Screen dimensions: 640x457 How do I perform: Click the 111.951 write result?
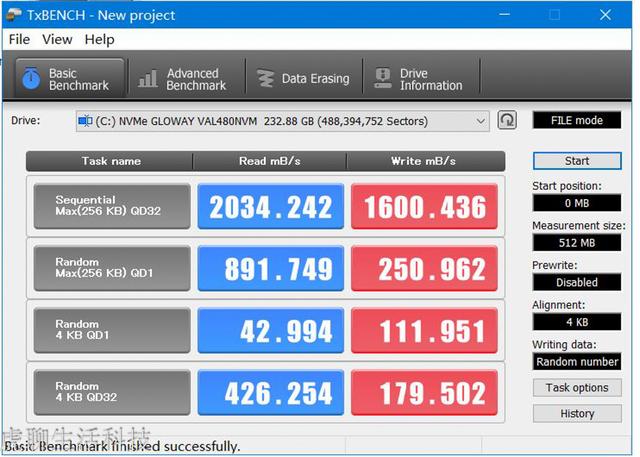point(424,330)
